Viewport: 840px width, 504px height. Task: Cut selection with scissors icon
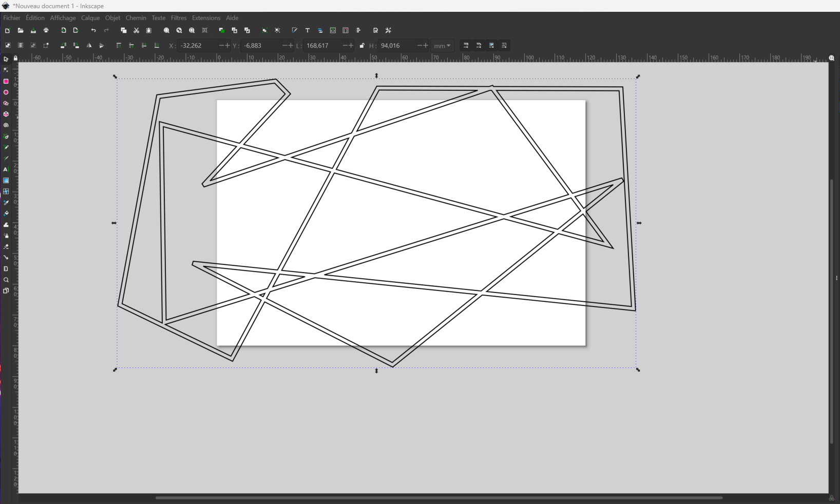click(x=137, y=31)
